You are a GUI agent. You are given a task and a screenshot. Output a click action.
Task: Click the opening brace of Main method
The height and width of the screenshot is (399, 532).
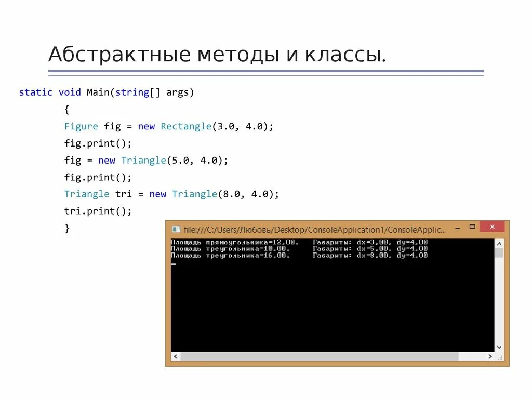(x=67, y=109)
